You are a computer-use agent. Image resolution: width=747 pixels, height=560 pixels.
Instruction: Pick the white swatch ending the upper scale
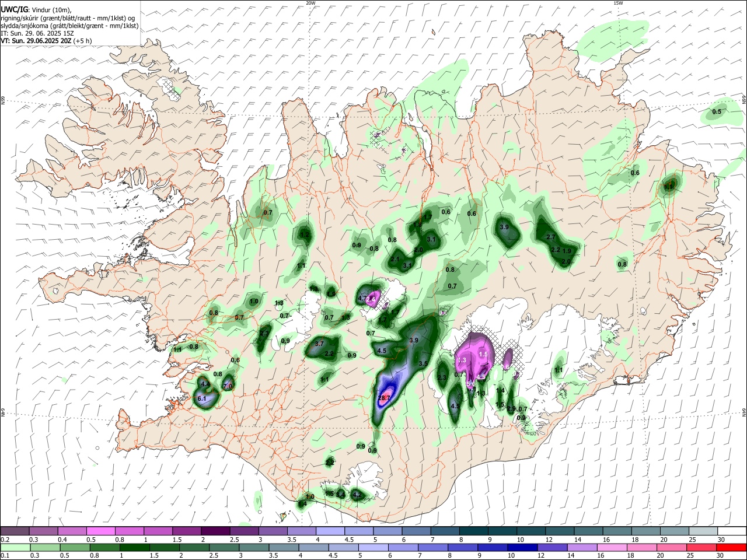731,531
